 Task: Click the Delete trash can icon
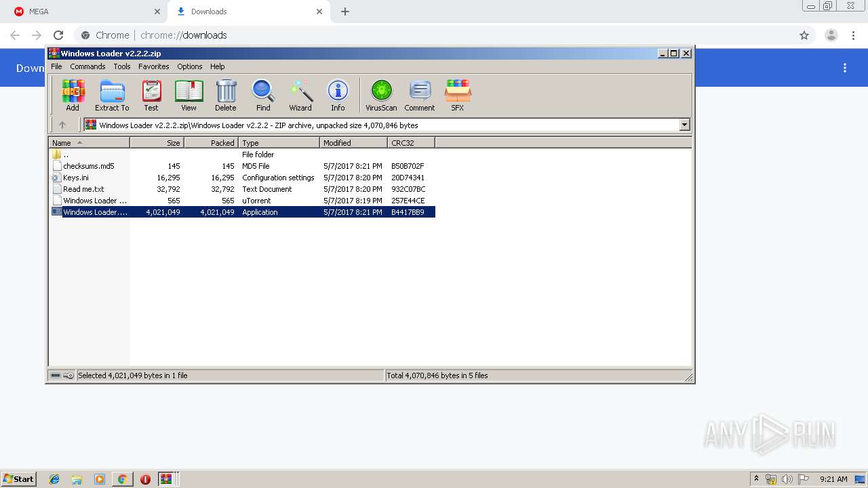click(x=226, y=95)
